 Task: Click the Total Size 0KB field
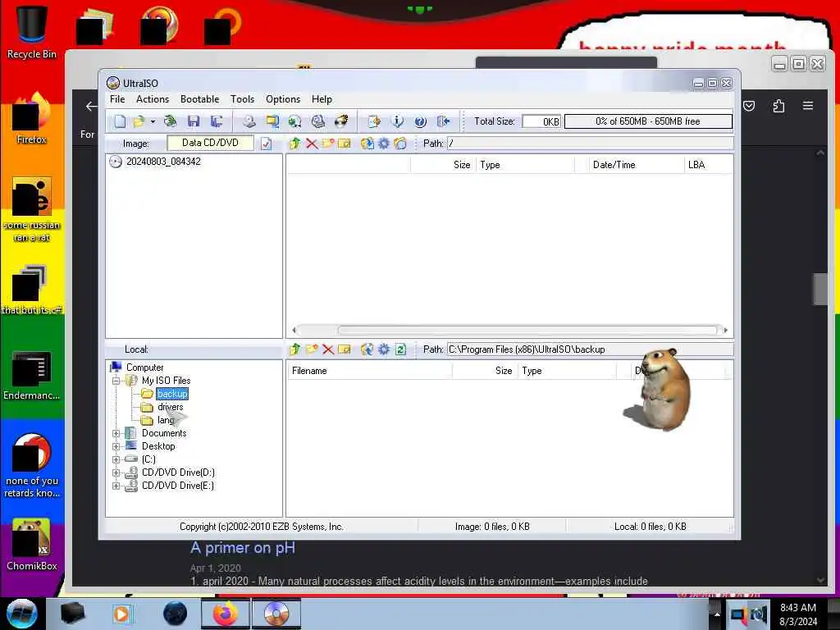pyautogui.click(x=541, y=121)
